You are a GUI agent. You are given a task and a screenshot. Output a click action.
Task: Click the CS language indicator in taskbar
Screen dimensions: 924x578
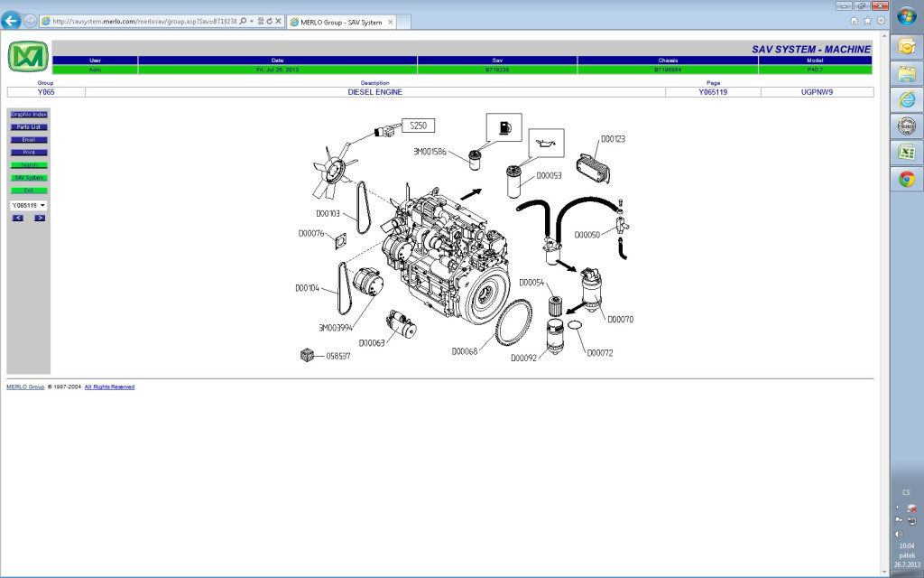tap(906, 492)
